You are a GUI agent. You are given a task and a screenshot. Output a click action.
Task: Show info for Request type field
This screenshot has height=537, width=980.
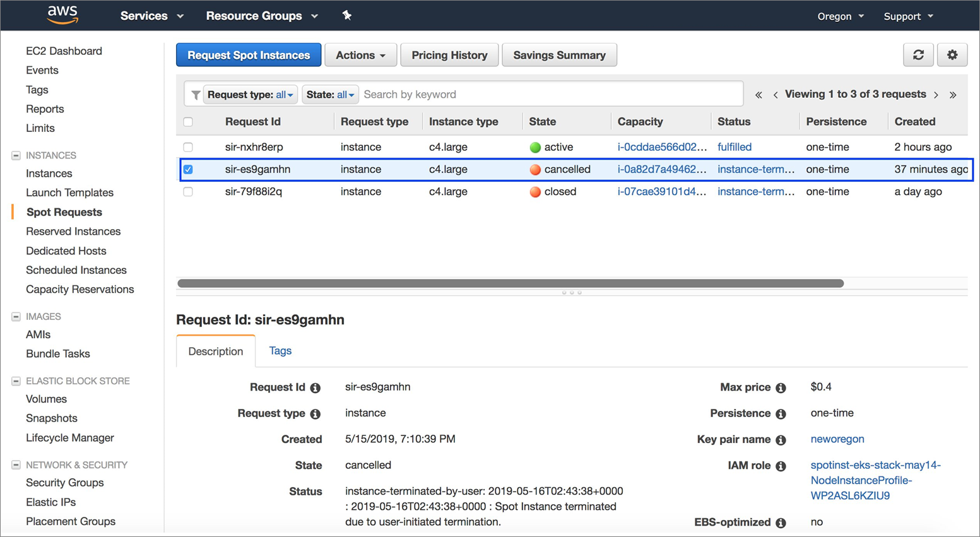(316, 414)
